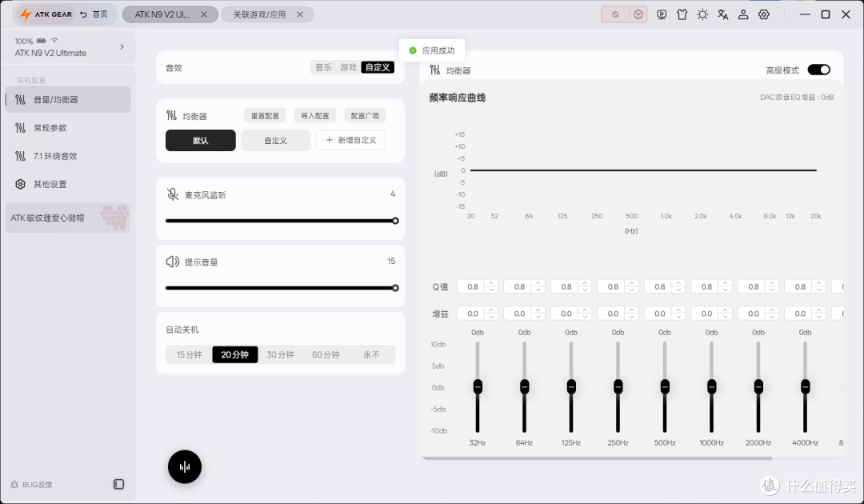The height and width of the screenshot is (504, 864).
Task: Click the muted microphone monitor icon
Action: click(x=173, y=194)
